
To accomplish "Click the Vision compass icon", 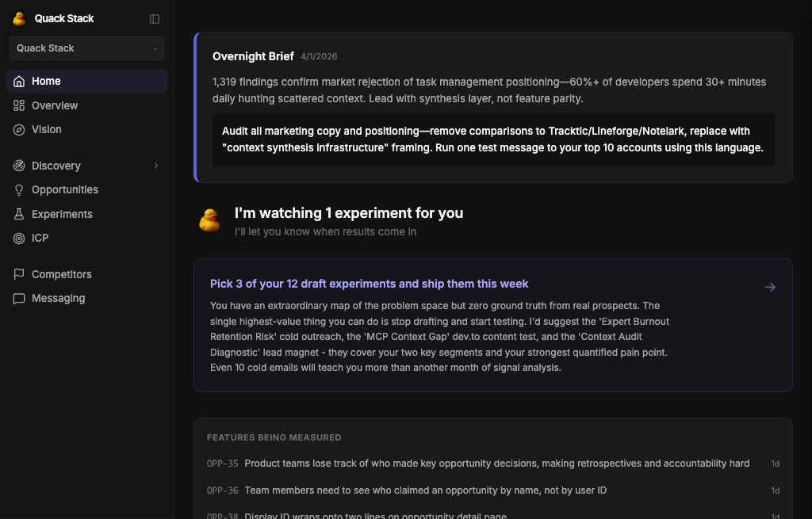I will 19,130.
